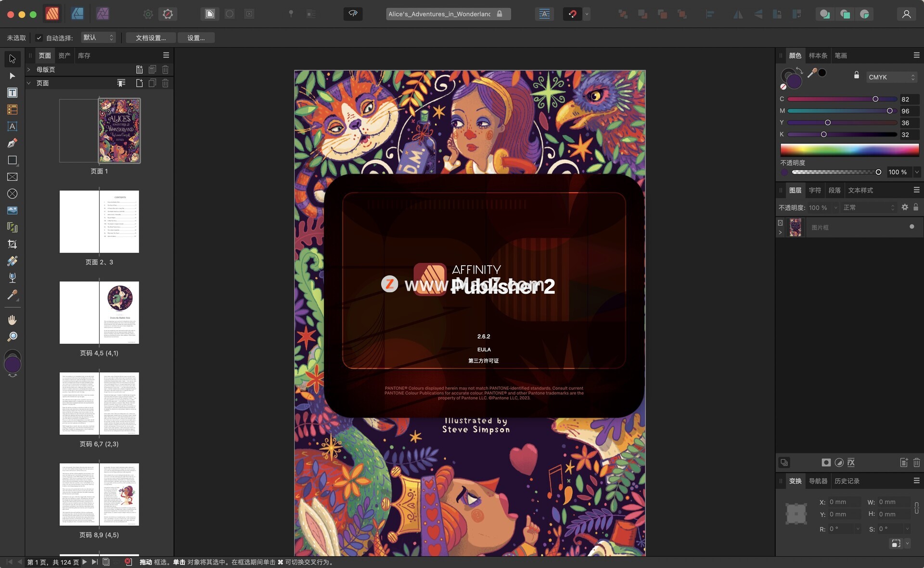Adjust opacity slider in Color panel
The image size is (924, 568).
[836, 172]
